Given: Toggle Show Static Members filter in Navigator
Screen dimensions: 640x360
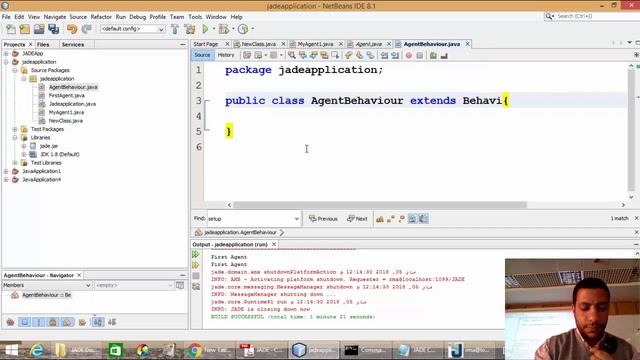Looking at the screenshot, I should 39,322.
